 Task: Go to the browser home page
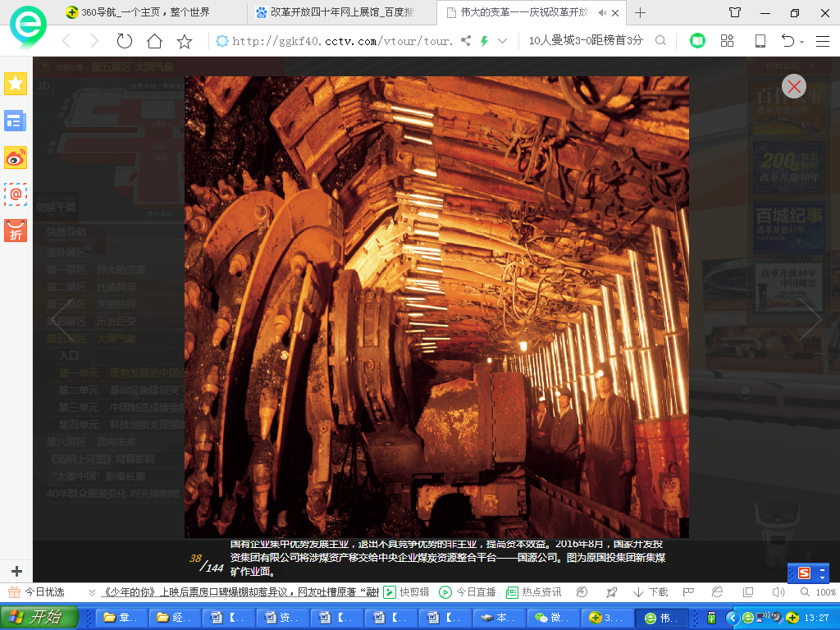154,41
